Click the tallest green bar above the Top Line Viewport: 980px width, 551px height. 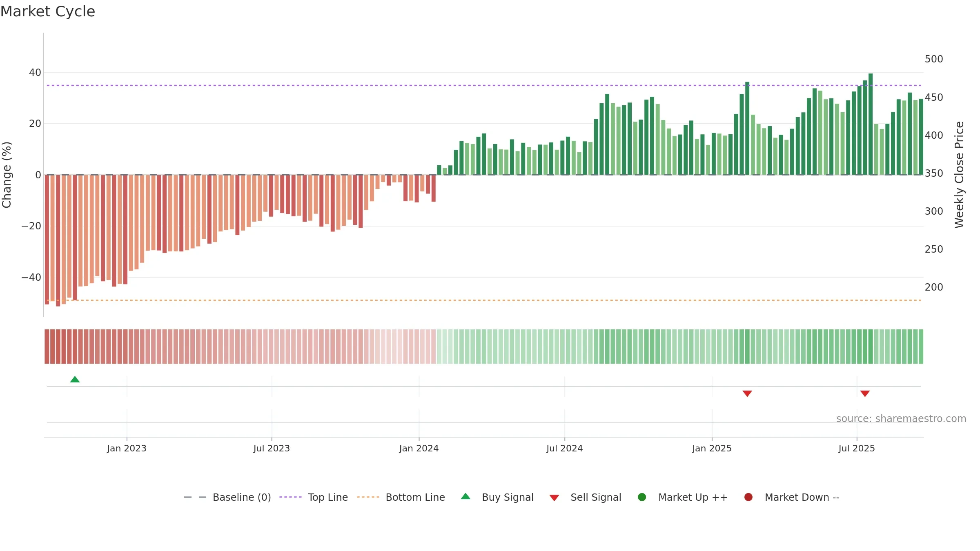(871, 124)
